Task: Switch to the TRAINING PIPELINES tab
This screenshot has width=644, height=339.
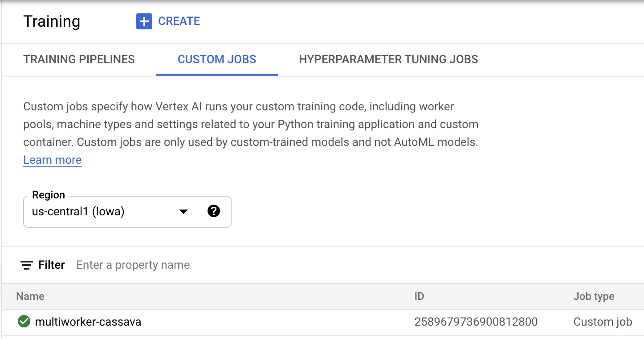Action: click(x=79, y=59)
